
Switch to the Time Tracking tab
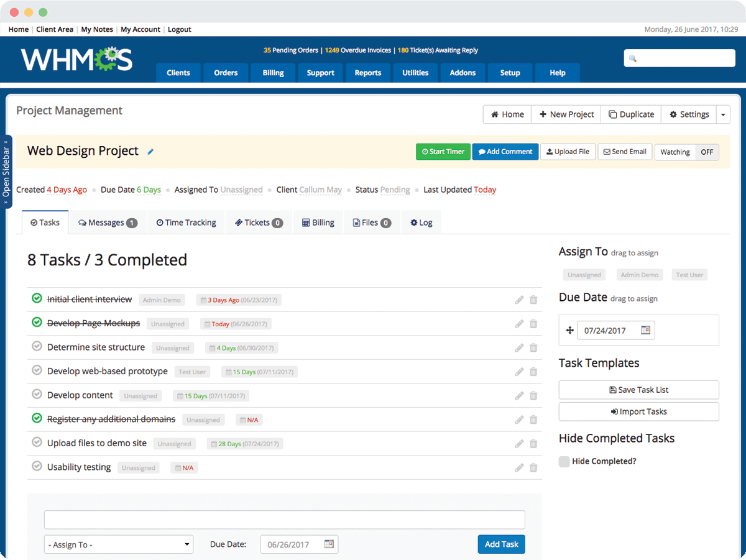pyautogui.click(x=186, y=222)
